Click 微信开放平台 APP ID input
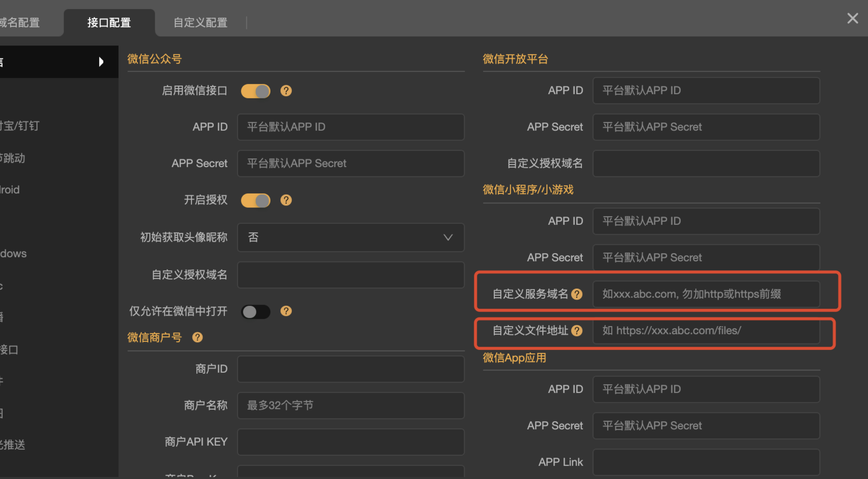The width and height of the screenshot is (868, 479). (706, 91)
